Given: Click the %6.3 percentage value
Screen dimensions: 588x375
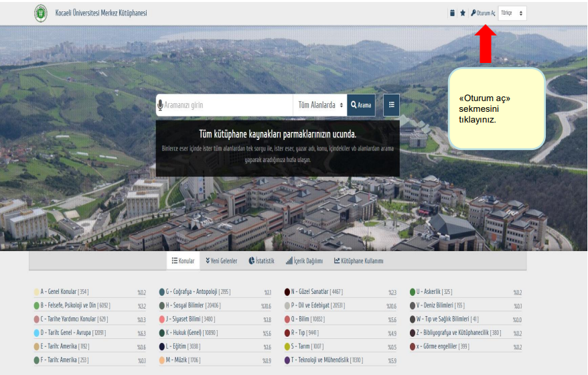Looking at the screenshot, I should click(141, 333).
